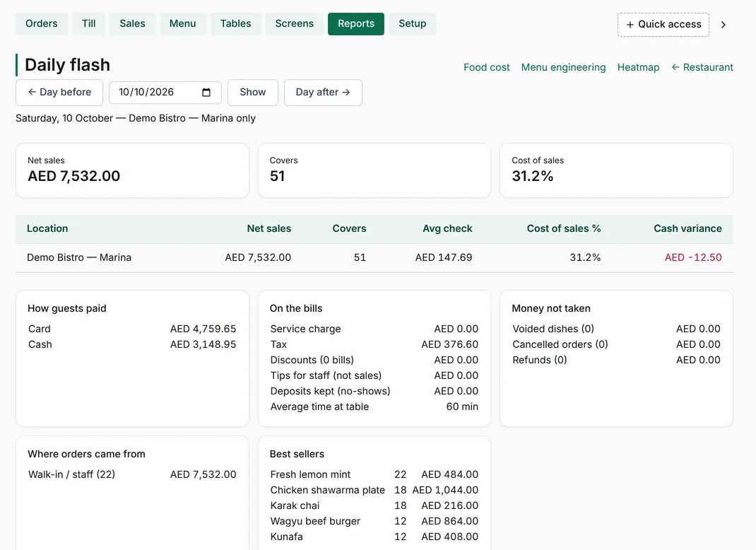Open the Orders tab
The width and height of the screenshot is (756, 550).
pos(42,23)
